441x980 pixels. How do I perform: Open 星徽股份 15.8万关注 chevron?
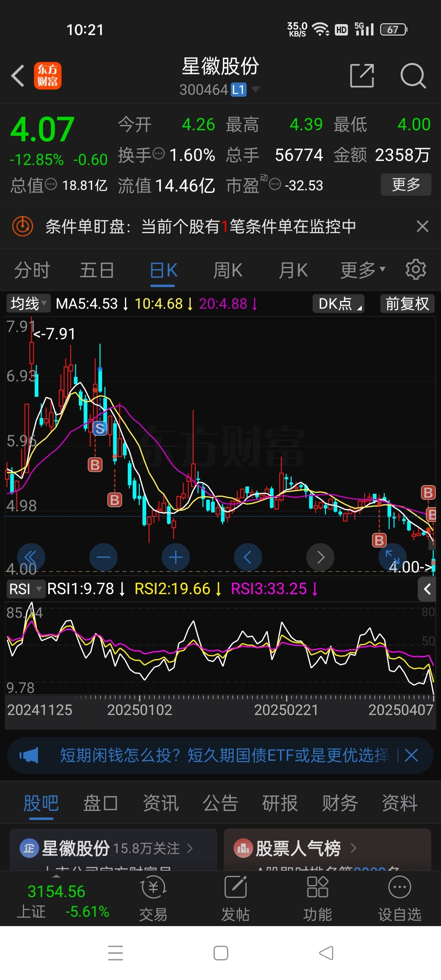pyautogui.click(x=190, y=849)
